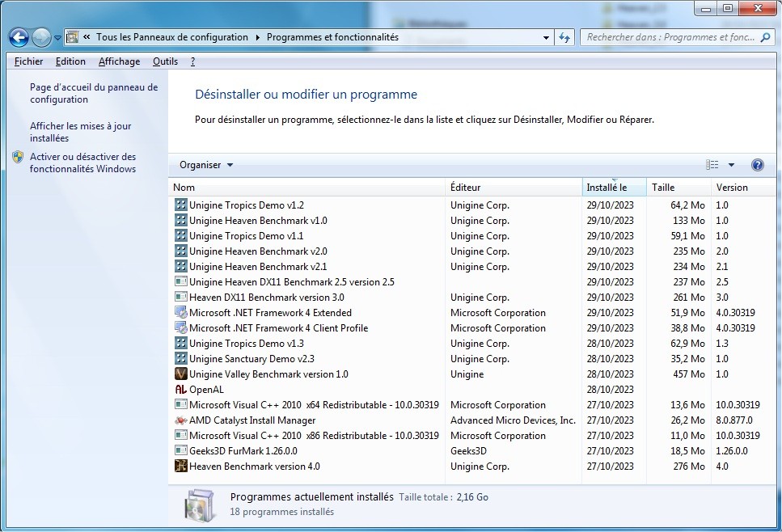Sort by the Version column header
782x532 pixels.
coord(743,188)
